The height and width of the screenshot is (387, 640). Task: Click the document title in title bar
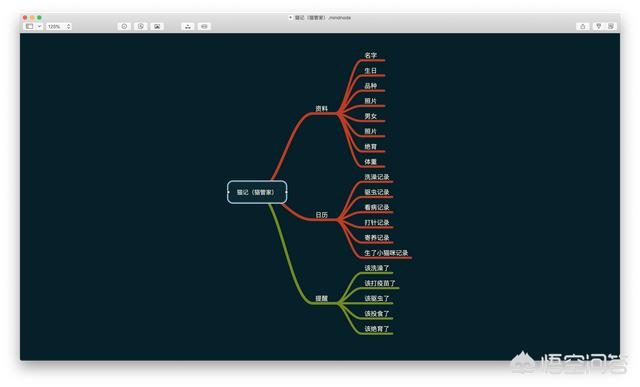pyautogui.click(x=322, y=18)
